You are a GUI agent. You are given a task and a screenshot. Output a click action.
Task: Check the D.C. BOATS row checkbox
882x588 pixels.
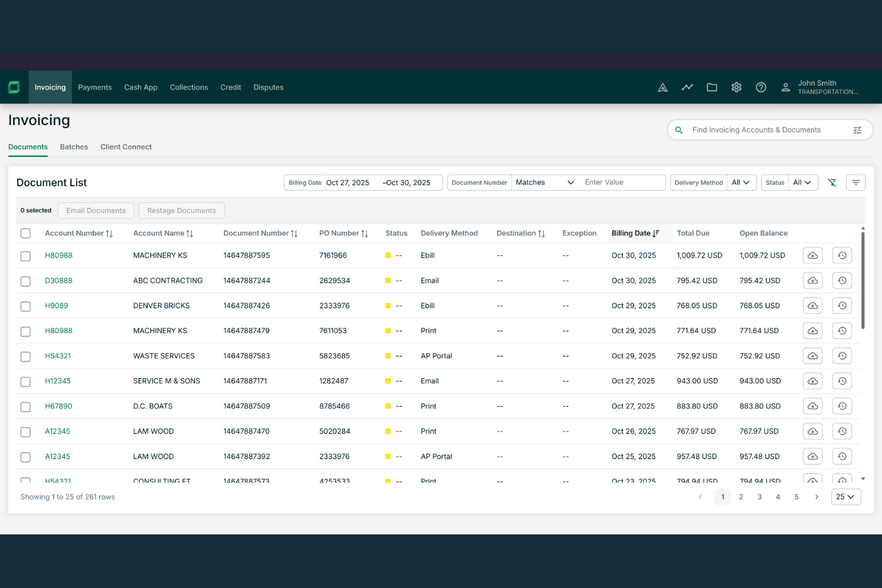[x=26, y=407]
